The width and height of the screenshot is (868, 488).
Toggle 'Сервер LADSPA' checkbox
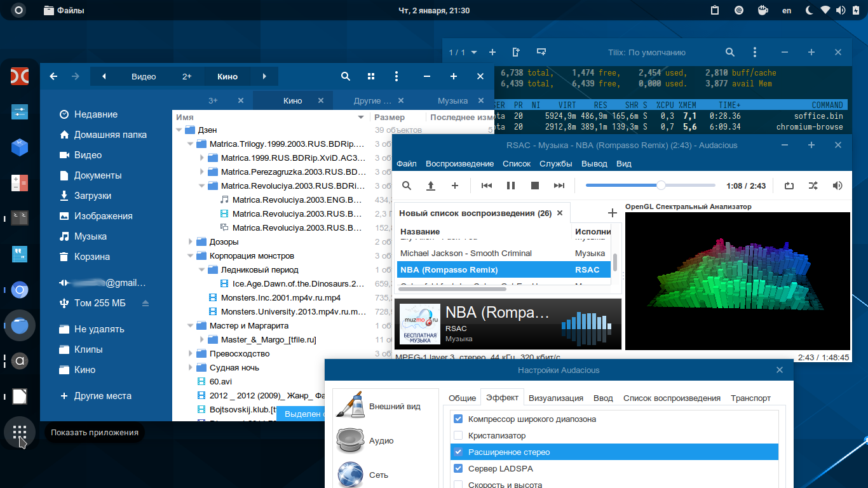pos(458,469)
